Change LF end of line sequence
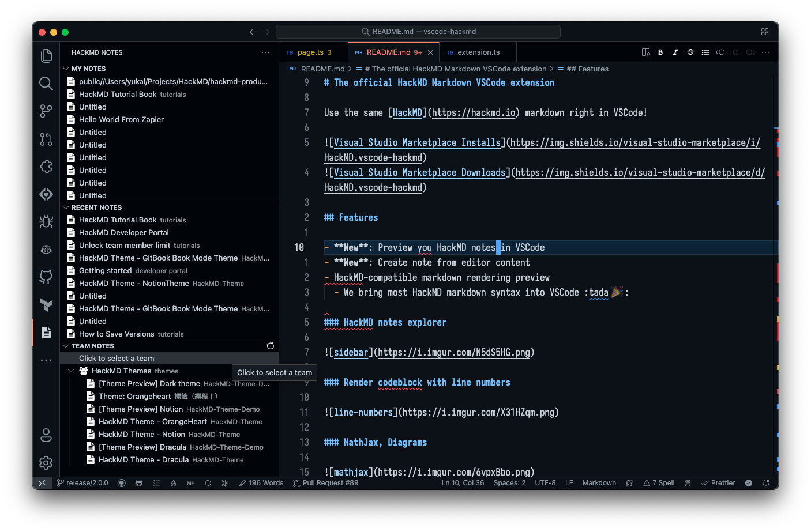 [x=569, y=483]
